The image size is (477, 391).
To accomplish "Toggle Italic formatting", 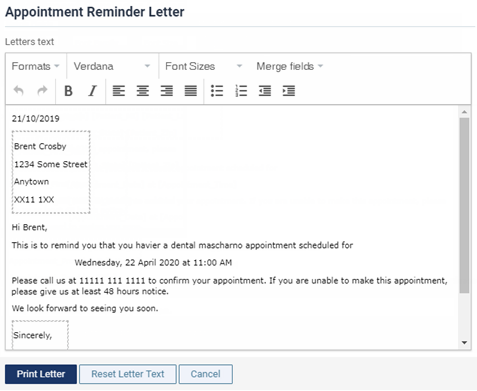I will coord(92,91).
